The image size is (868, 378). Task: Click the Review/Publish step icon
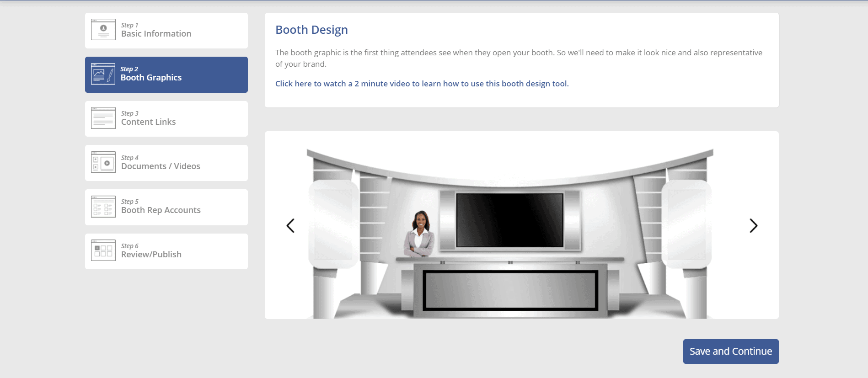click(103, 250)
